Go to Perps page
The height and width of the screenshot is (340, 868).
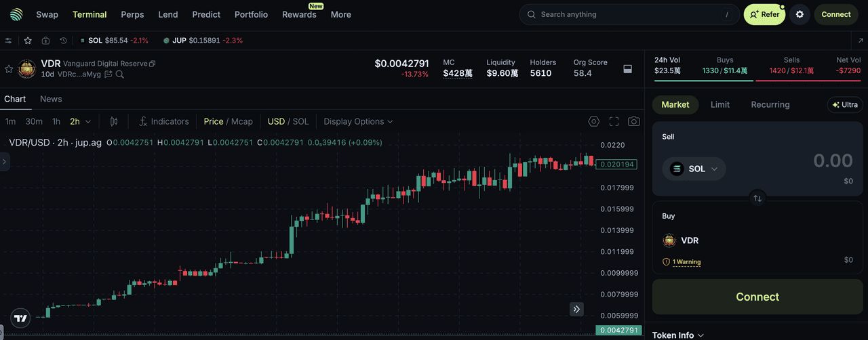click(132, 14)
